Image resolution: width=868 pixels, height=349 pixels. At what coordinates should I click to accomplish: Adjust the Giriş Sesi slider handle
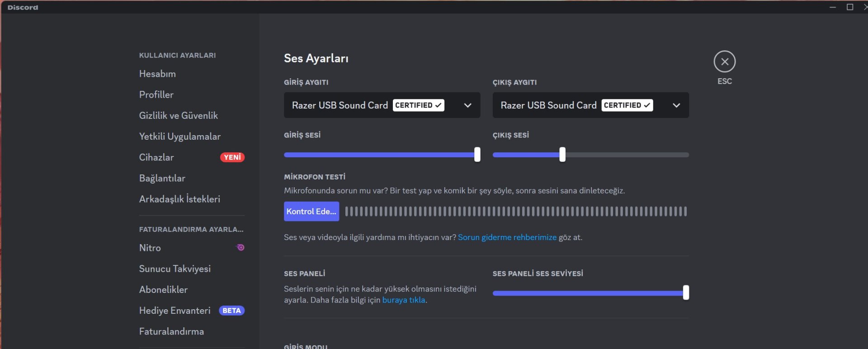(477, 155)
